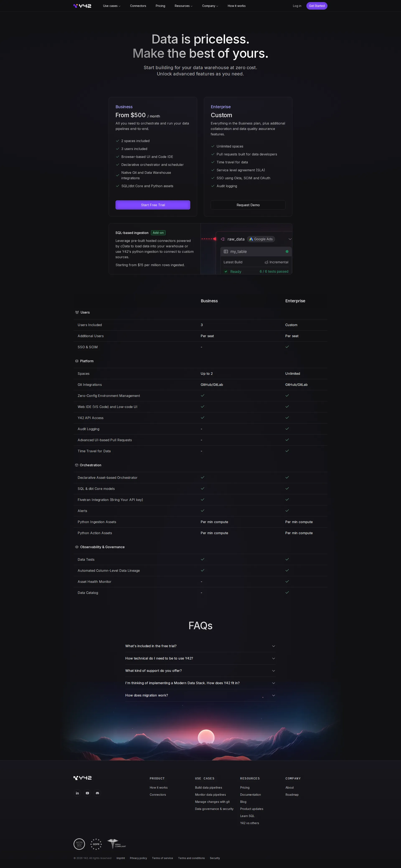The height and width of the screenshot is (868, 401).
Task: Click the YouTube icon in the footer
Action: 87,793
